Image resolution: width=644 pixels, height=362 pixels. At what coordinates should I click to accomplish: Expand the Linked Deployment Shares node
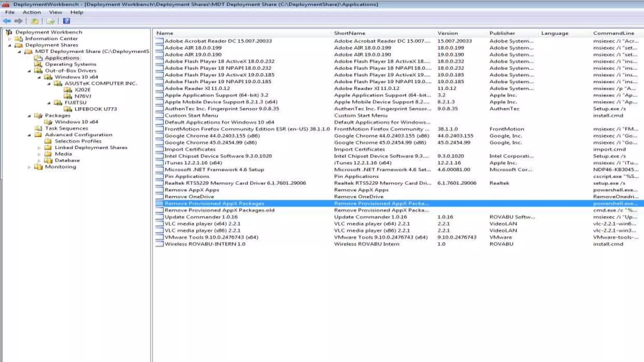click(39, 148)
